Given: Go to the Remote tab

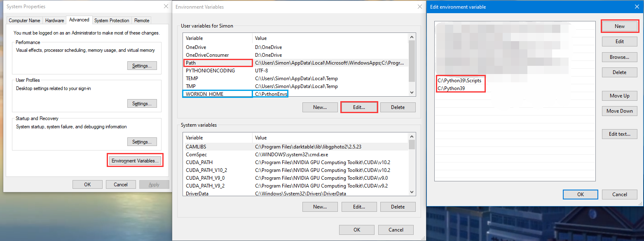Looking at the screenshot, I should tap(142, 20).
